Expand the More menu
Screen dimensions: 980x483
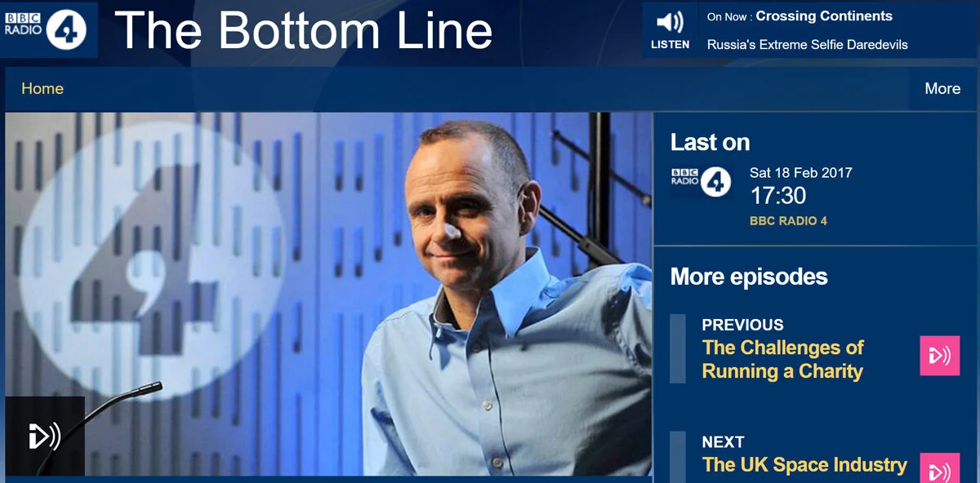942,89
